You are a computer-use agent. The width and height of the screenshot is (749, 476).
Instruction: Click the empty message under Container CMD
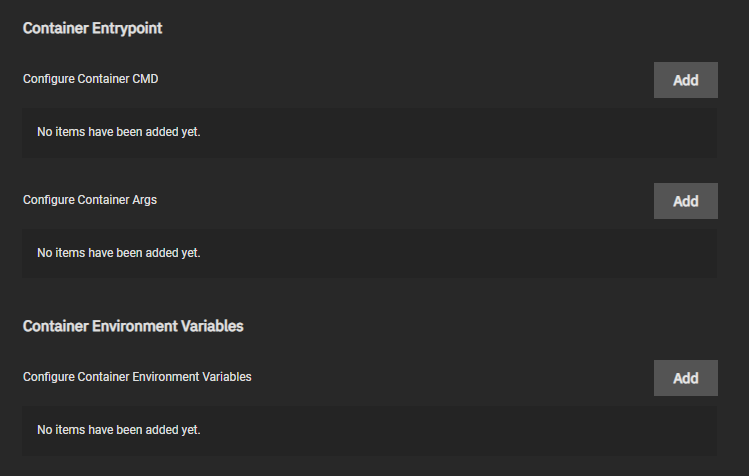coord(119,132)
